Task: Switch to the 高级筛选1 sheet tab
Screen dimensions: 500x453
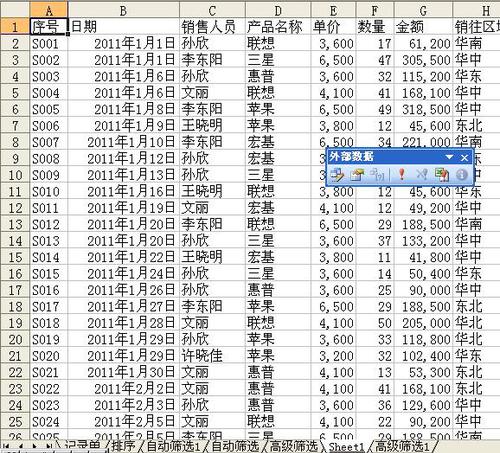Action: tap(402, 446)
